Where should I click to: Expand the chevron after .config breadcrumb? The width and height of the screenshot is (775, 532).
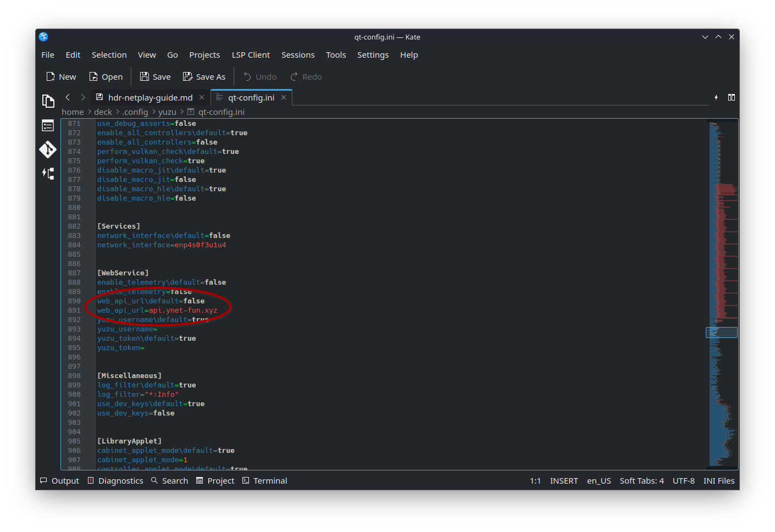click(x=153, y=112)
